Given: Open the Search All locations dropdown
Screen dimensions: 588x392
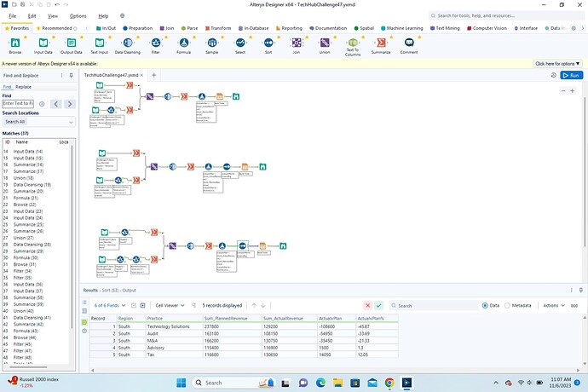Looking at the screenshot, I should coord(38,122).
